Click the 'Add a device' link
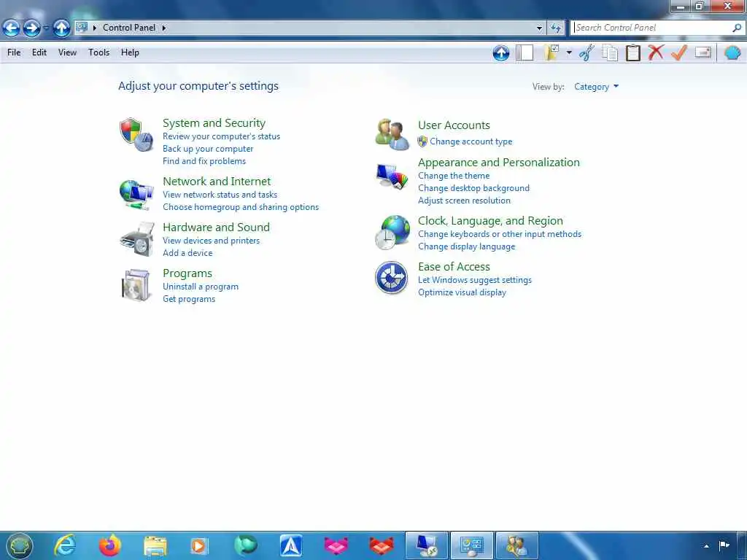Screen dimensions: 747x560 click(187, 253)
